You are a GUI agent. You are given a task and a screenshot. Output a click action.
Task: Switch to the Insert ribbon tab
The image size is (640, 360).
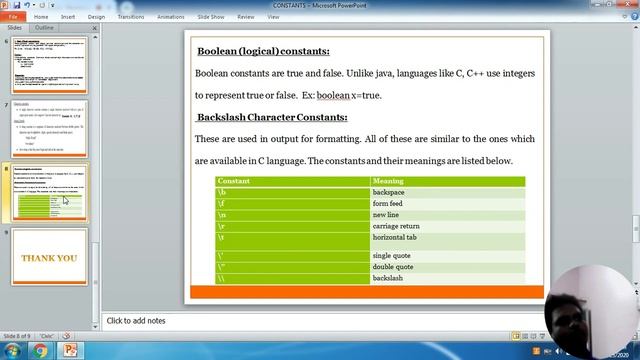tap(68, 17)
